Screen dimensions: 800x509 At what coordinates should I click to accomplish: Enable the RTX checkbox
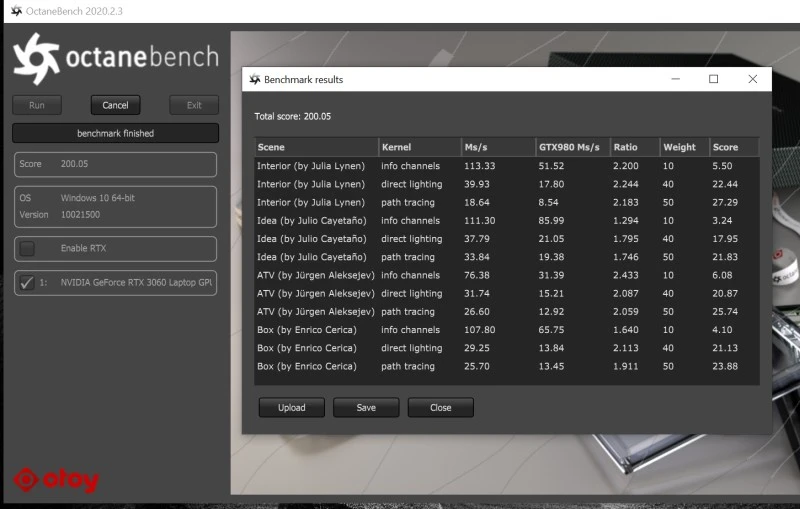click(27, 248)
